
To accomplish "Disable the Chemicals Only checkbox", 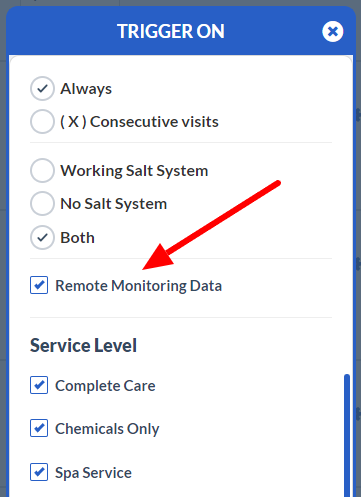I will (39, 428).
